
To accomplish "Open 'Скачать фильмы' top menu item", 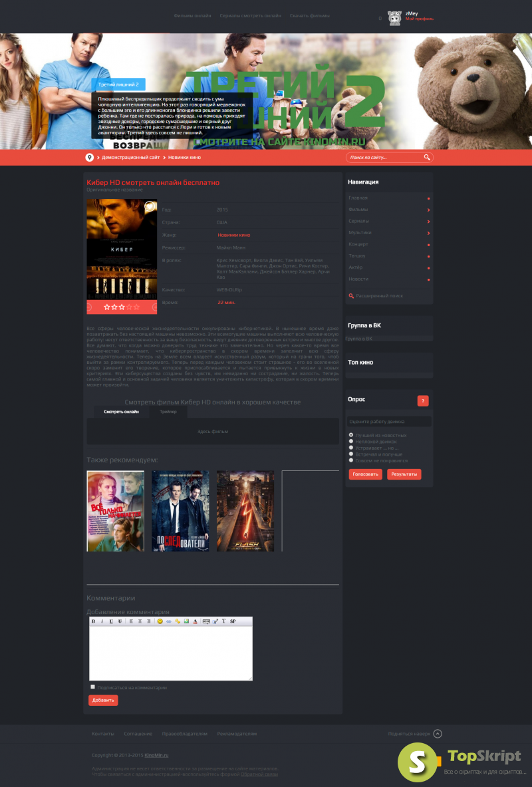I will 309,15.
